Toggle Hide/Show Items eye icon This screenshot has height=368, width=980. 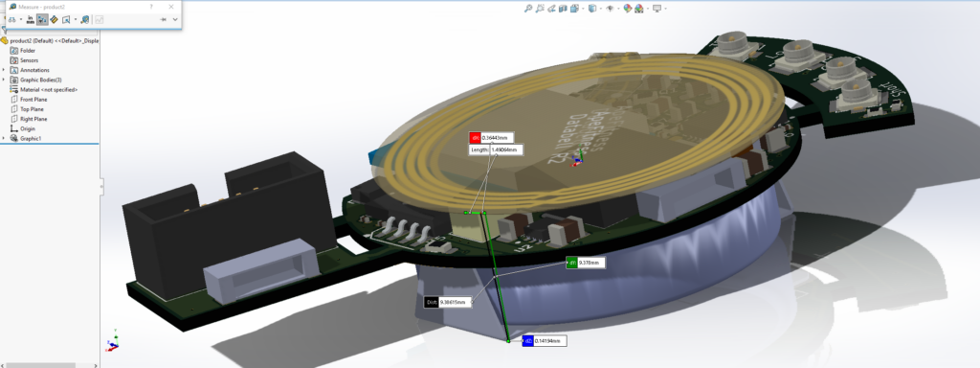tap(610, 8)
